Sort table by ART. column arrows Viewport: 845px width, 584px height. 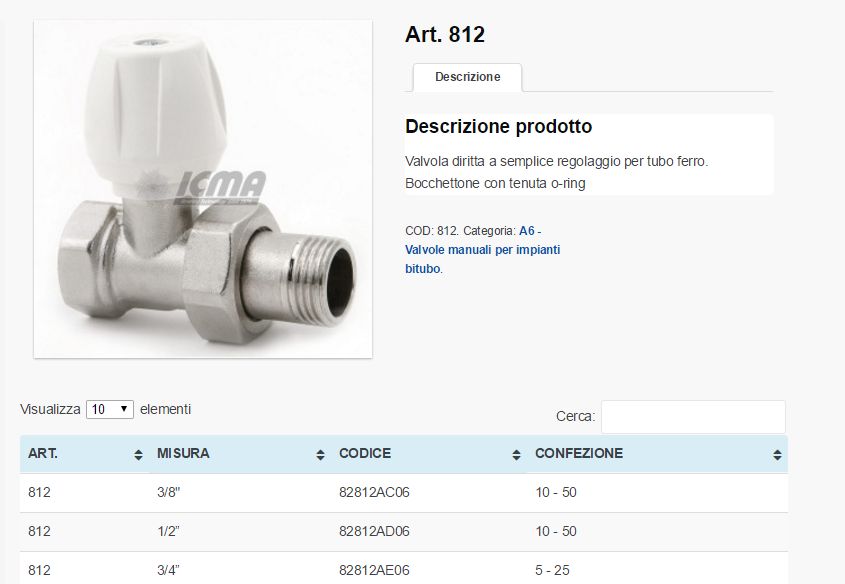pos(138,455)
